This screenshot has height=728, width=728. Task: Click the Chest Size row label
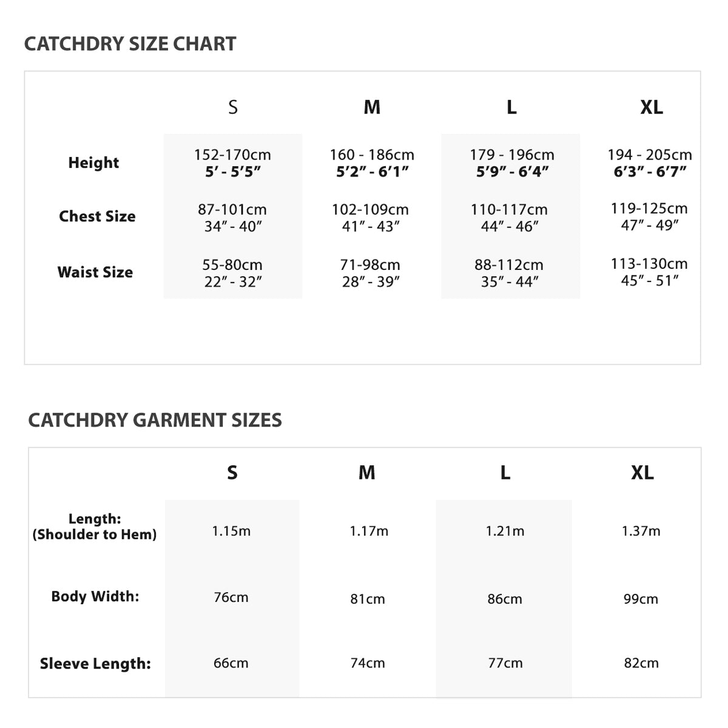pyautogui.click(x=97, y=216)
